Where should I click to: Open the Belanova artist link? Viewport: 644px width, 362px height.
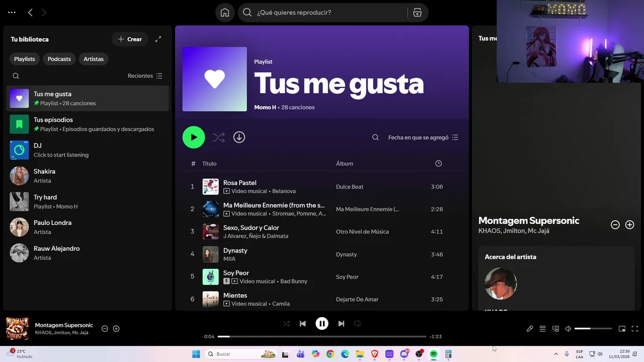284,191
